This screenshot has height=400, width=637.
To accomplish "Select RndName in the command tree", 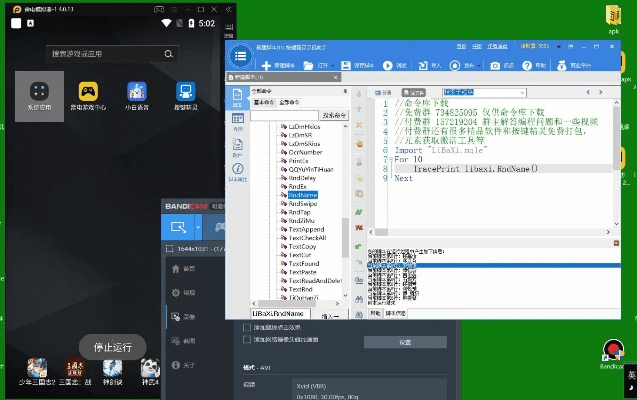I will click(x=302, y=195).
